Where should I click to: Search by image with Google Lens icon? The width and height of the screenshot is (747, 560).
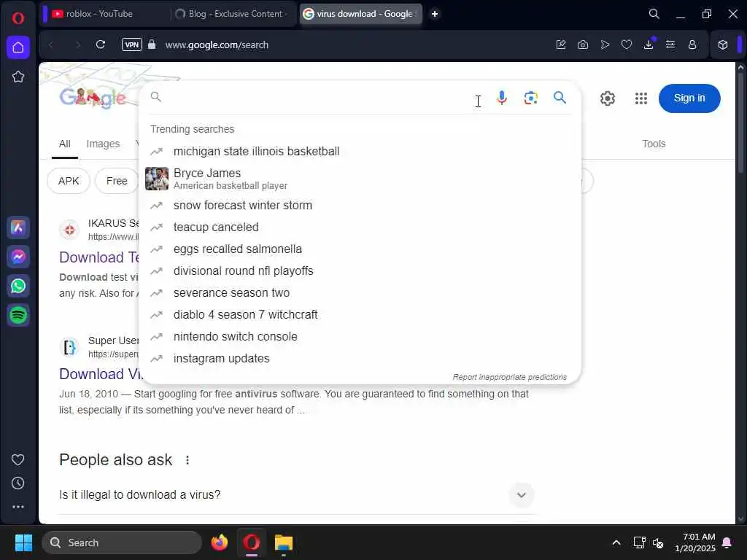click(531, 98)
